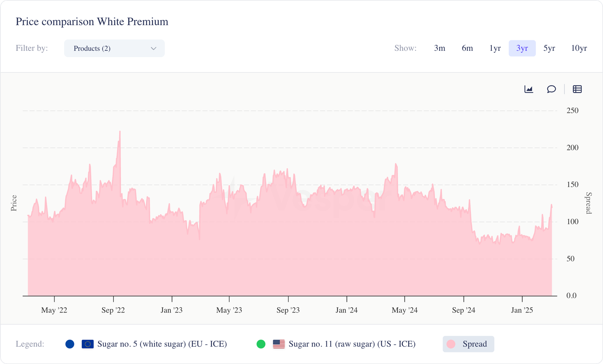Switch to area chart view icon

(528, 89)
